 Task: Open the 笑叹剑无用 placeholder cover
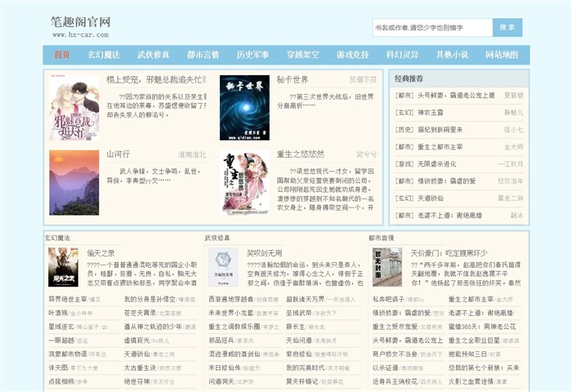(x=223, y=267)
